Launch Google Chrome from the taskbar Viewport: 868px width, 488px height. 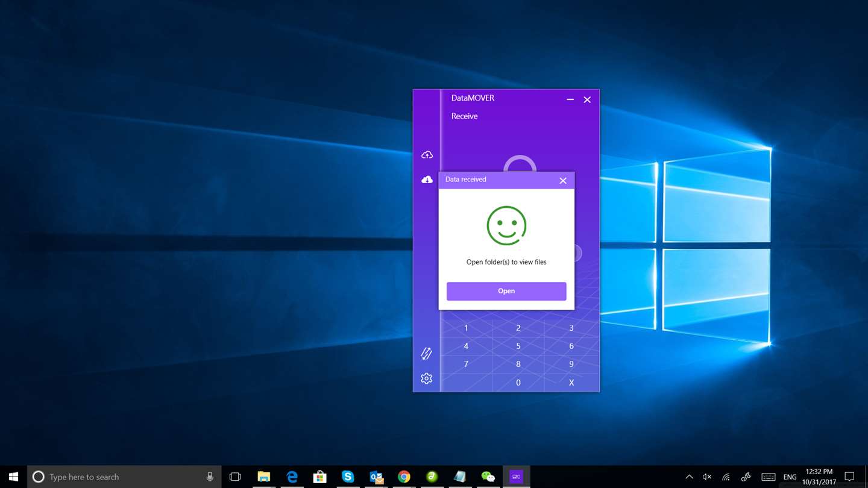[x=404, y=477]
